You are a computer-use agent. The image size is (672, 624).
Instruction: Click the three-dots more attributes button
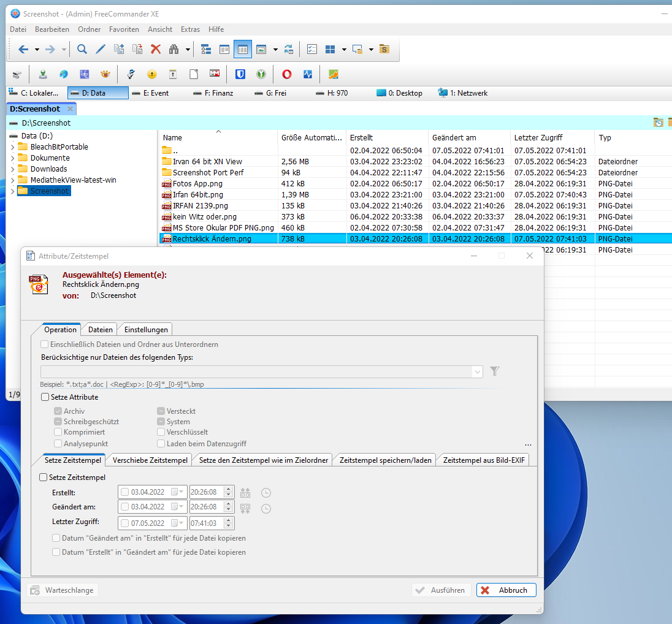[528, 444]
